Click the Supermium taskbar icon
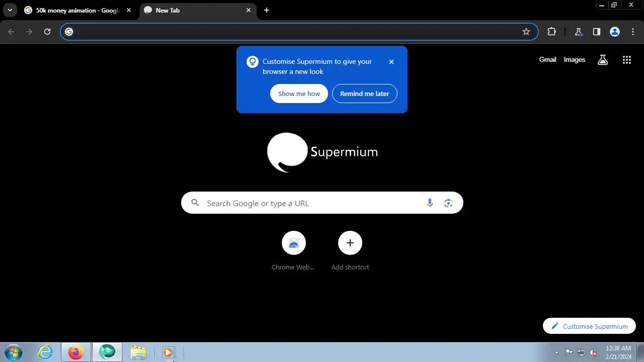644x362 pixels. click(x=107, y=352)
